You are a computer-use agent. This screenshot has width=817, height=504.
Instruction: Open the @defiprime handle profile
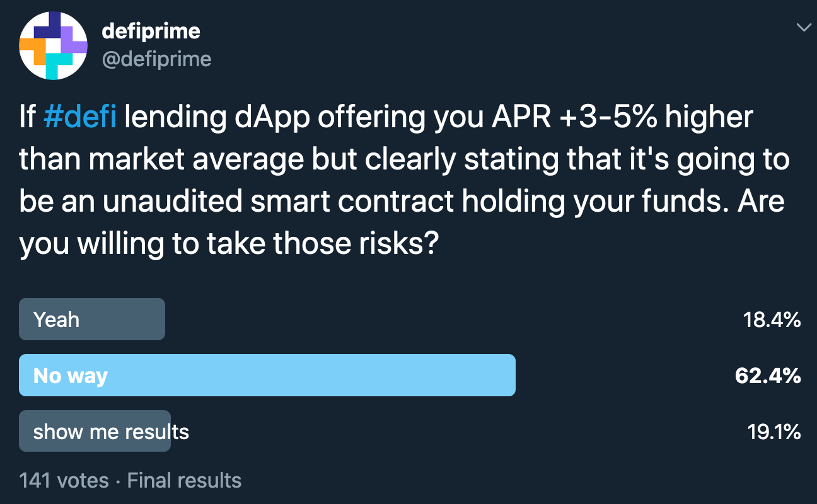point(156,59)
